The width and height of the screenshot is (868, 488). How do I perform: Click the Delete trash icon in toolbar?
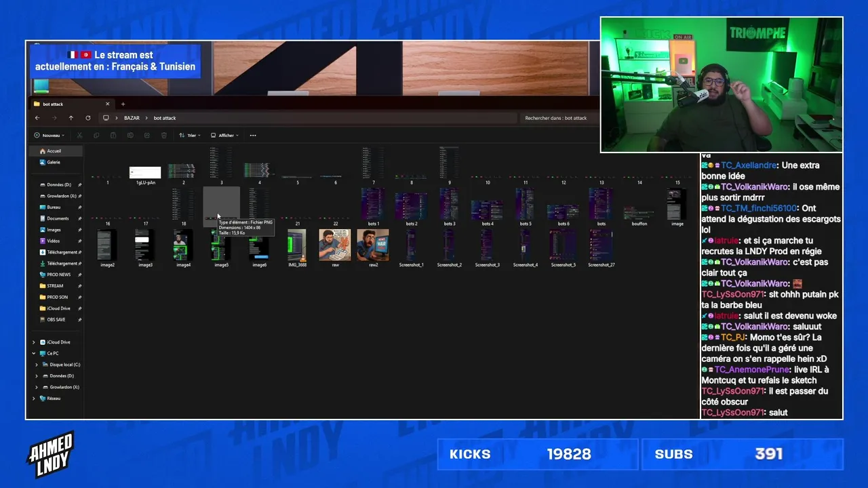click(x=164, y=136)
